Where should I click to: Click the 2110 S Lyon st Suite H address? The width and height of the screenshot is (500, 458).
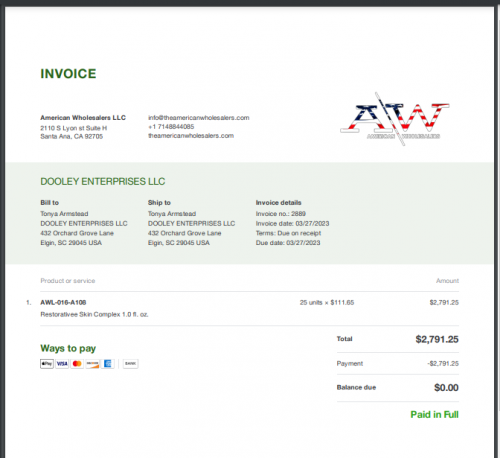tap(74, 128)
